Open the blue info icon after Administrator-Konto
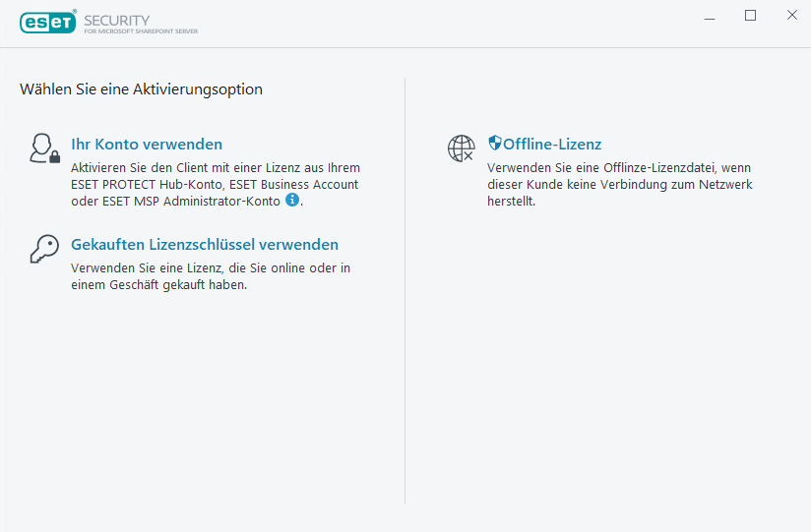The height and width of the screenshot is (532, 811). coord(292,200)
